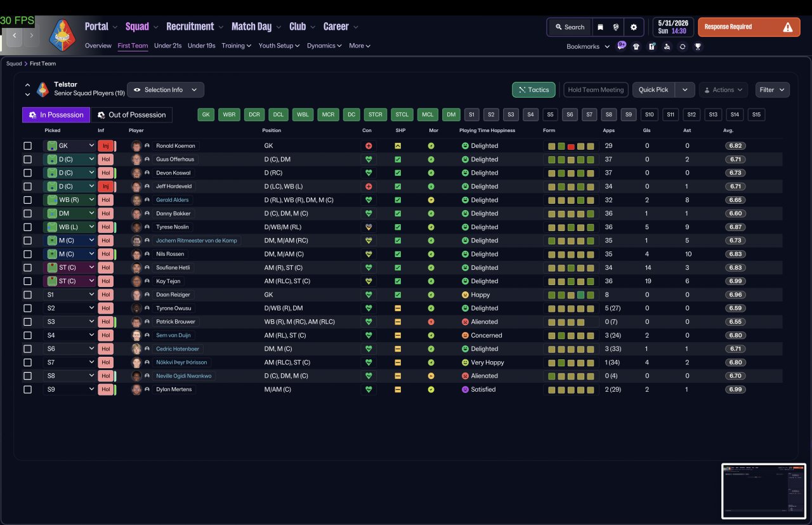The width and height of the screenshot is (812, 525).
Task: Click Ronald Koeman's red form square
Action: coord(571,146)
